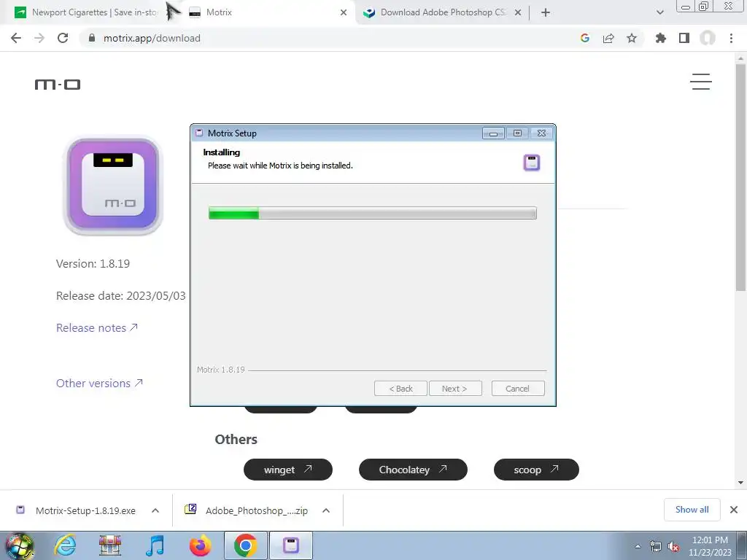Click the scoop download button
The width and height of the screenshot is (747, 560).
click(x=536, y=470)
